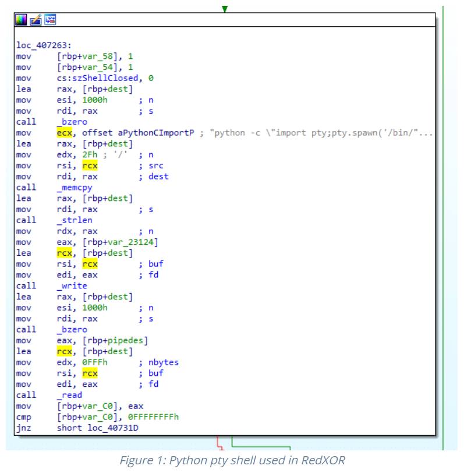Select the loc_407263 label
The image size is (464, 476).
tap(44, 45)
